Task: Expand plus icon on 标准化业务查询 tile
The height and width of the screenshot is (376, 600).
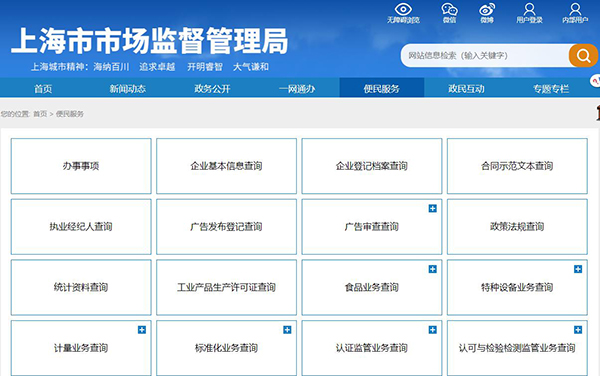Action: click(x=287, y=330)
